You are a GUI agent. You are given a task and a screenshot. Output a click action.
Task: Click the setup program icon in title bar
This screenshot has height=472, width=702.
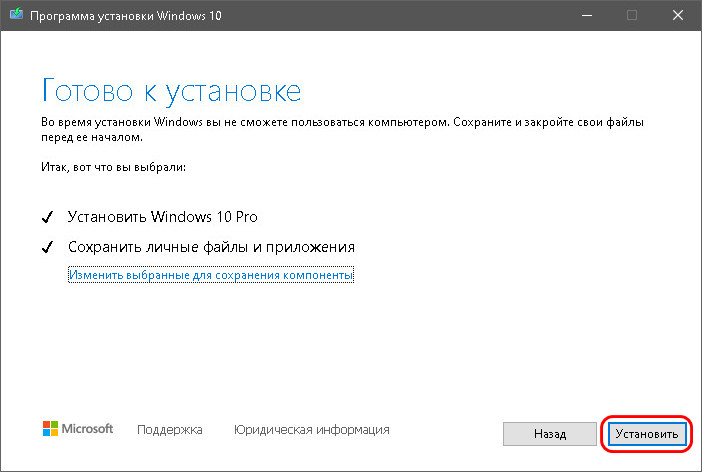click(x=17, y=14)
